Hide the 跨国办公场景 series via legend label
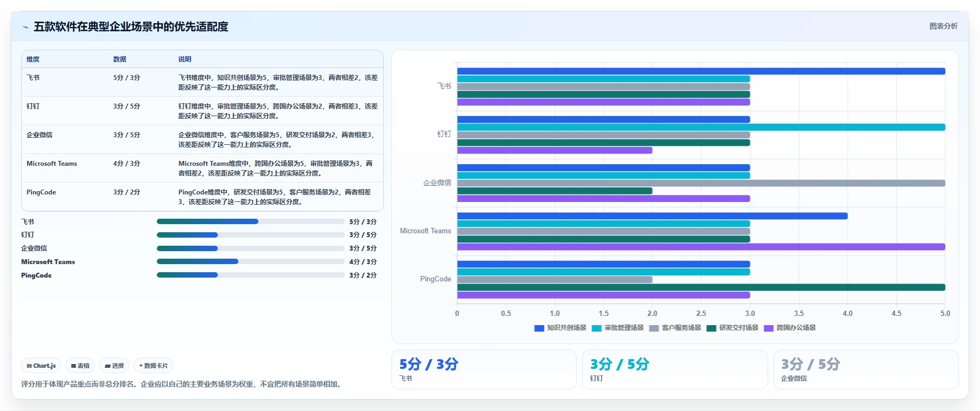Viewport: 980px width, 411px height. pyautogui.click(x=796, y=328)
